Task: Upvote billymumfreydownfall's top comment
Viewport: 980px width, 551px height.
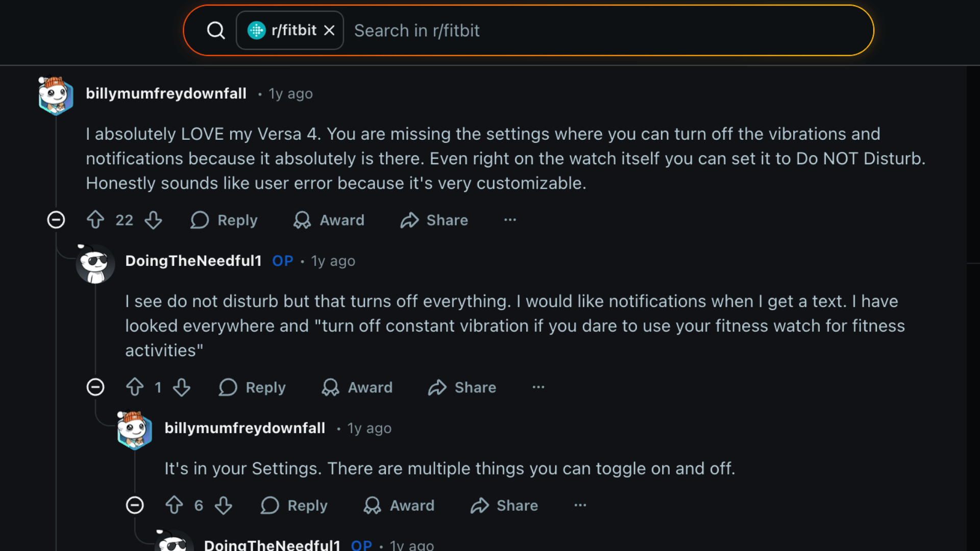Action: pos(95,220)
